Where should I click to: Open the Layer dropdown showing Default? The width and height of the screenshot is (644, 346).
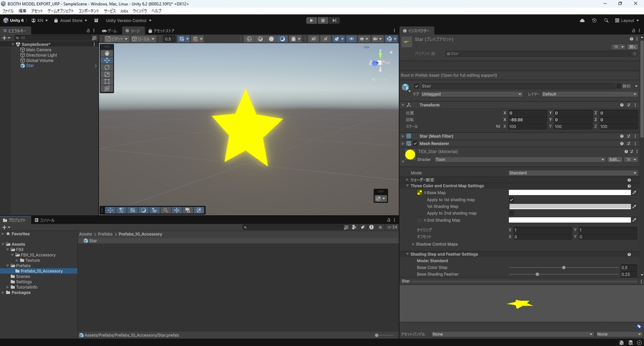(589, 94)
